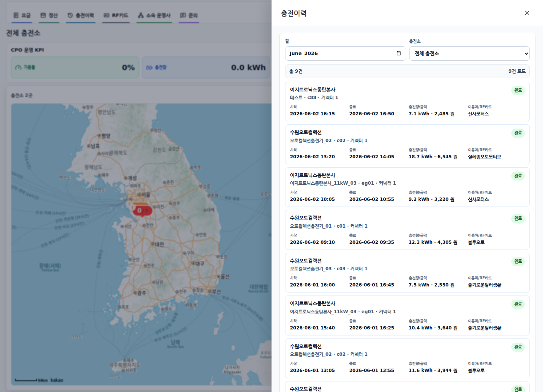Image resolution: width=543 pixels, height=392 pixels.
Task: Open the 전체 충전소 station dropdown
Action: 469,54
